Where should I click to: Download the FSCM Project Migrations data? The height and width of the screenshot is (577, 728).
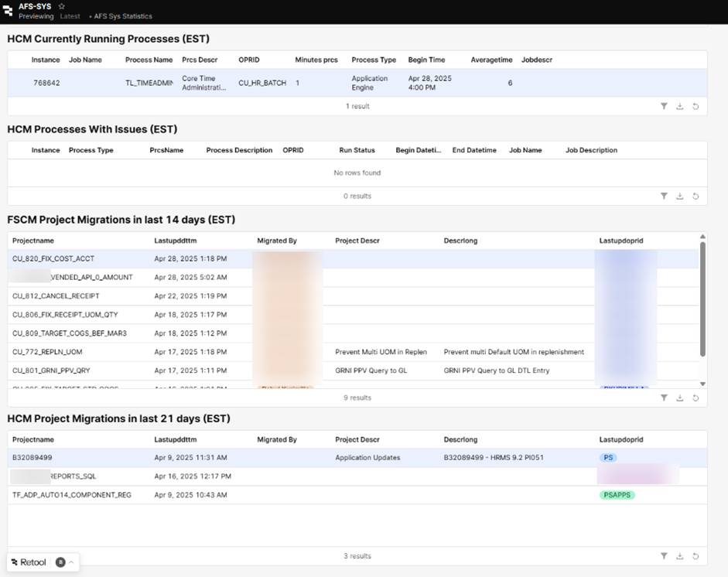click(x=680, y=398)
